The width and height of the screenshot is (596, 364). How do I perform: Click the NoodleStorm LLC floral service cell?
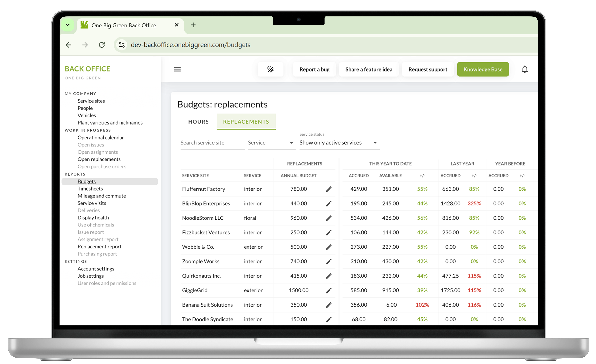[x=250, y=218]
